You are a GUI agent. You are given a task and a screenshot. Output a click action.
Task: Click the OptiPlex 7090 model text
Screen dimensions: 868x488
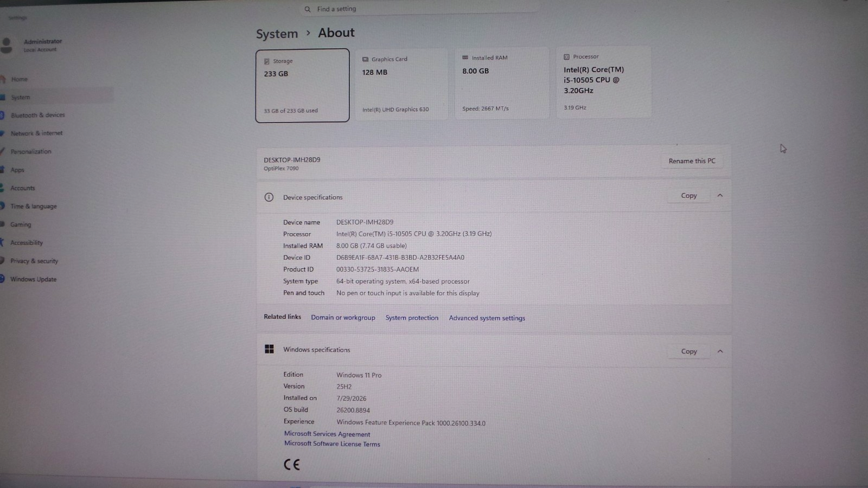click(281, 169)
